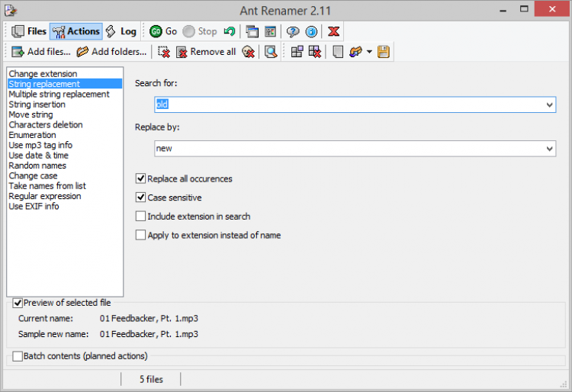Select Use EXIF info action
The image size is (572, 392).
(65, 207)
